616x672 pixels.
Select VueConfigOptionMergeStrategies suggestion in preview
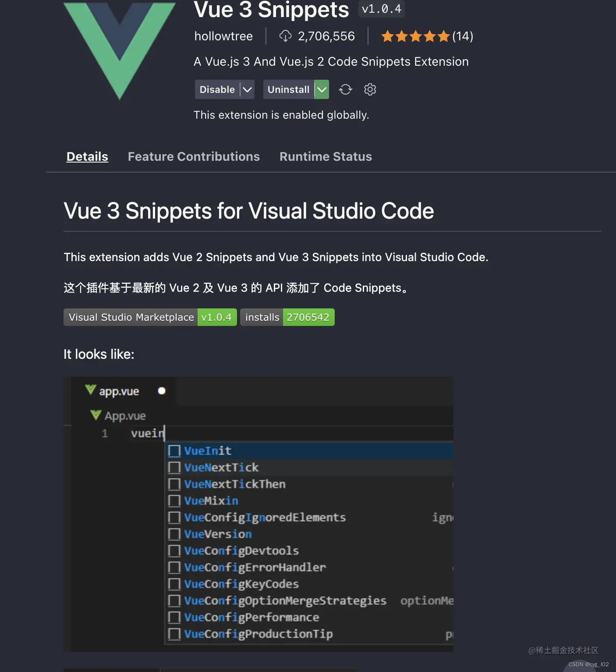[x=309, y=601]
